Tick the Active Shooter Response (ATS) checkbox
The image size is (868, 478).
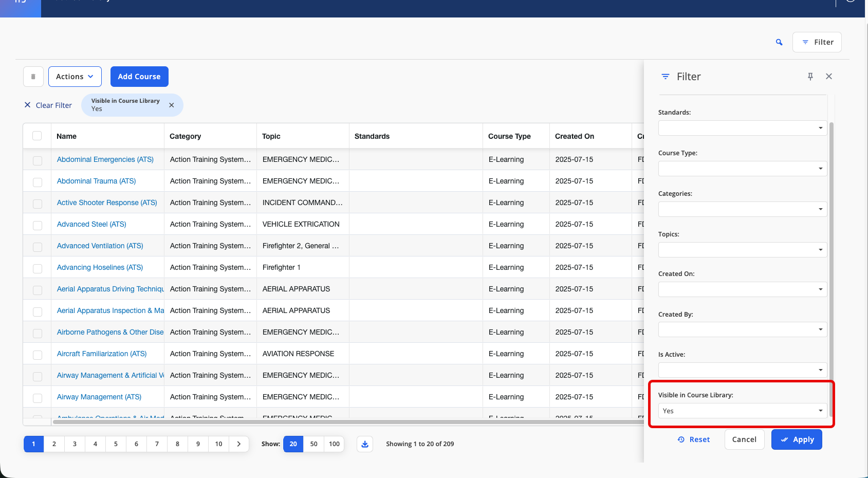tap(38, 204)
